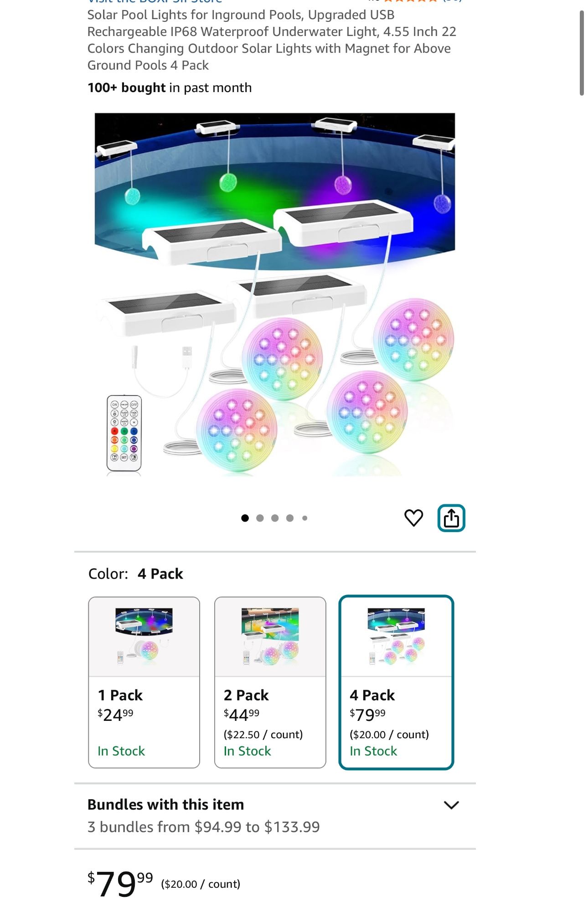Expand Bundles with this item chevron

(x=451, y=805)
